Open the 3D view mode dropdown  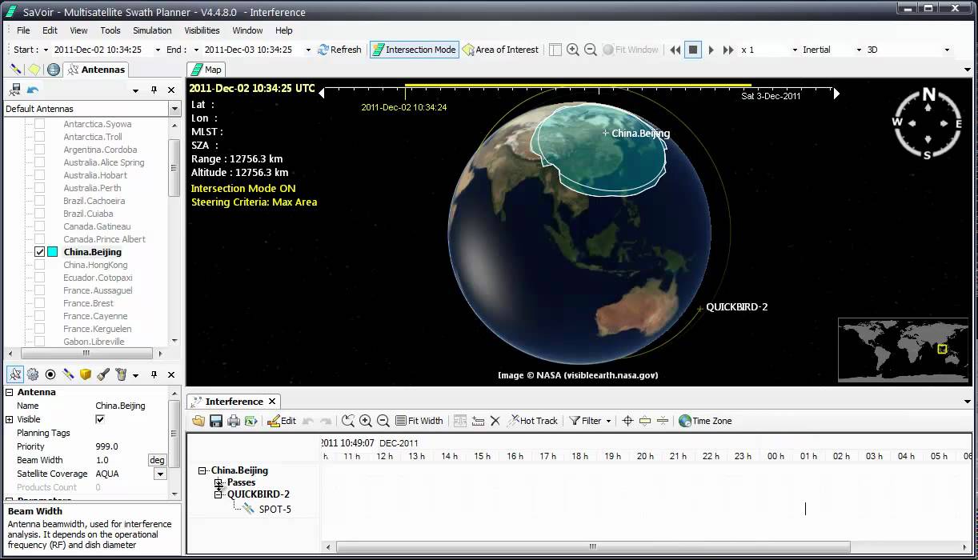947,50
